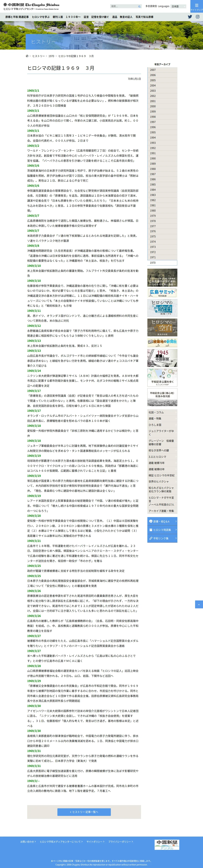Expand グレーゾーン 低線量被曝の影響 item
Viewport: 203px width, 868px height.
[162, 442]
